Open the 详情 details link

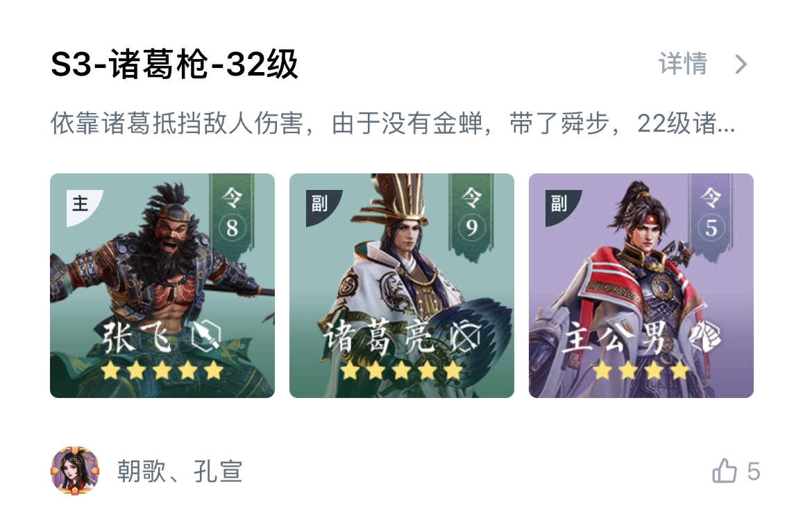(x=682, y=64)
